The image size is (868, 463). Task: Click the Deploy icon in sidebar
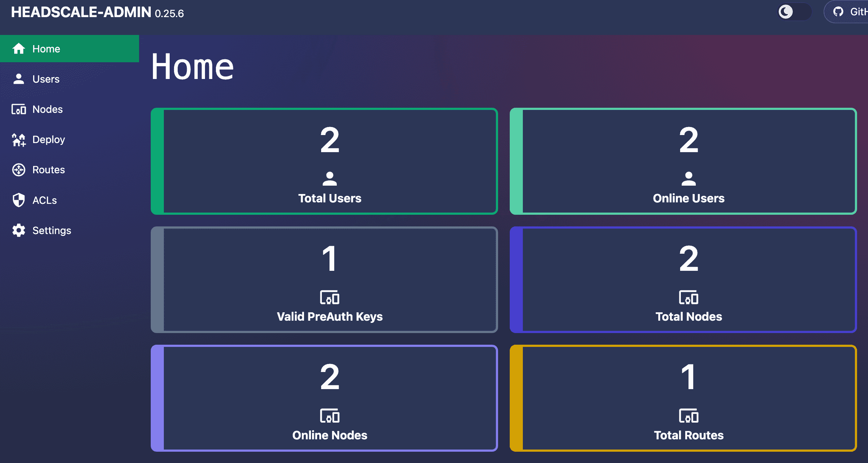(19, 140)
